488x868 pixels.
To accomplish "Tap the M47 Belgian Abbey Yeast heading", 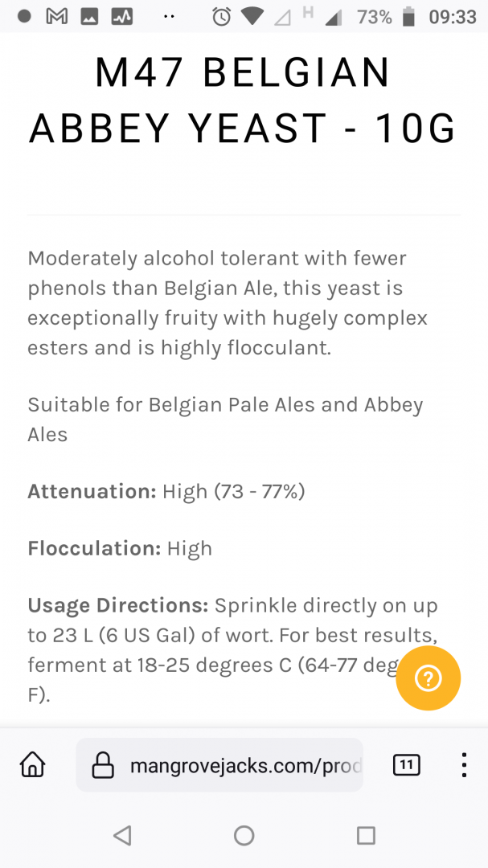I will click(x=243, y=100).
